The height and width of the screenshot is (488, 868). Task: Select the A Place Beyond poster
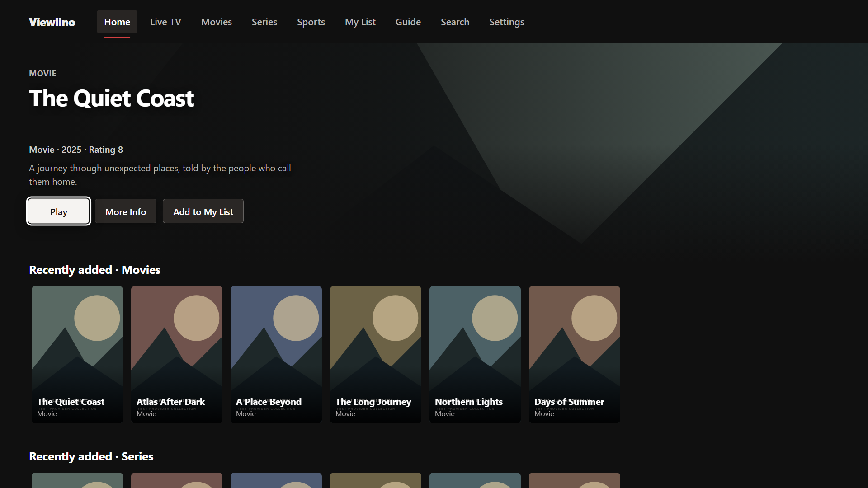(x=276, y=355)
